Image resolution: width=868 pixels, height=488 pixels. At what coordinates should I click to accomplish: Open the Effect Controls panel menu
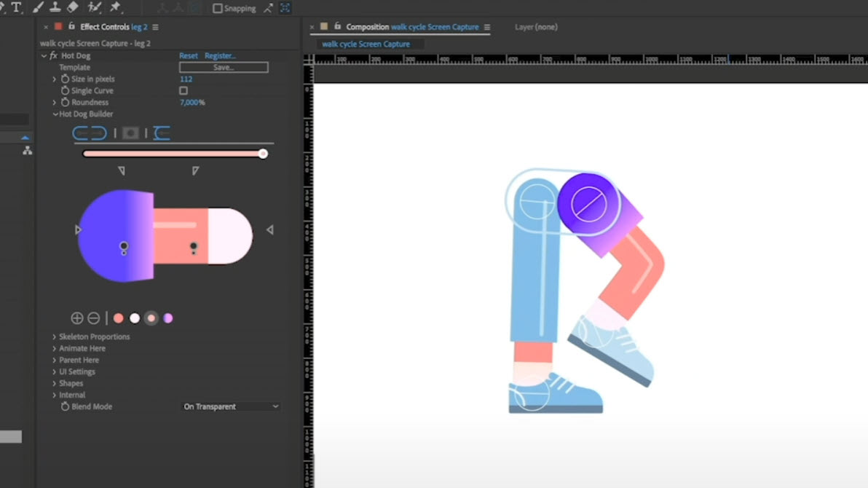[156, 27]
